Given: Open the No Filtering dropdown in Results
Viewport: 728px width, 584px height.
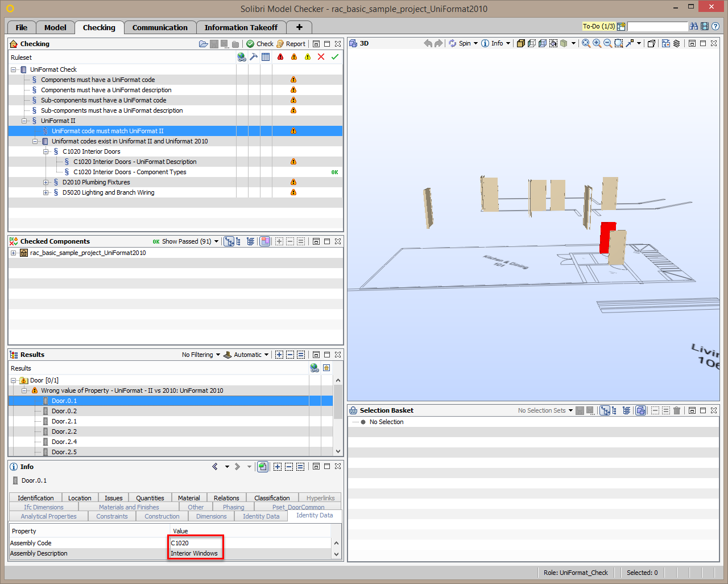Looking at the screenshot, I should click(201, 355).
